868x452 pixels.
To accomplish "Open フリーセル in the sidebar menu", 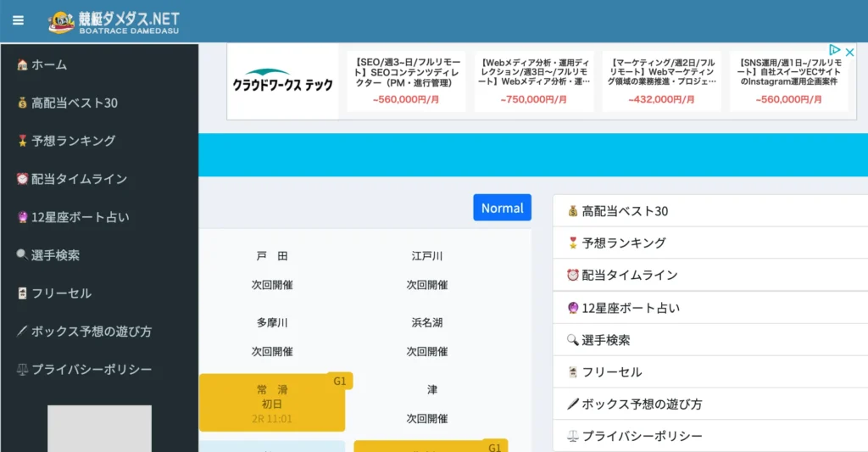I will pos(100,293).
